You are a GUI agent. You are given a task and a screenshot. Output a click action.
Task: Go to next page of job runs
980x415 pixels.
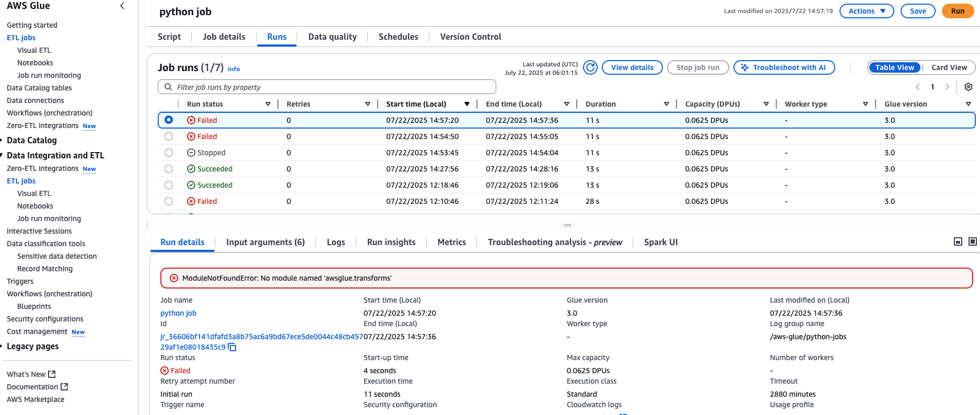coord(947,87)
